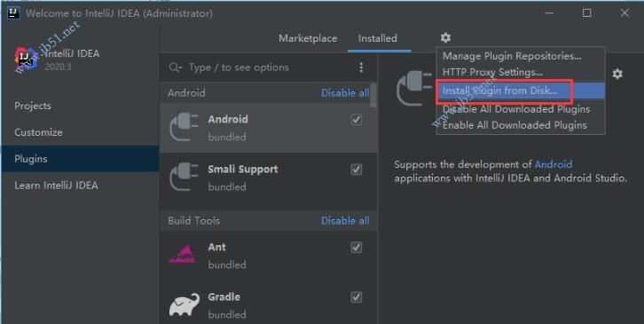Uncheck the Android plugin checkbox
Image resolution: width=644 pixels, height=324 pixels.
[x=356, y=120]
